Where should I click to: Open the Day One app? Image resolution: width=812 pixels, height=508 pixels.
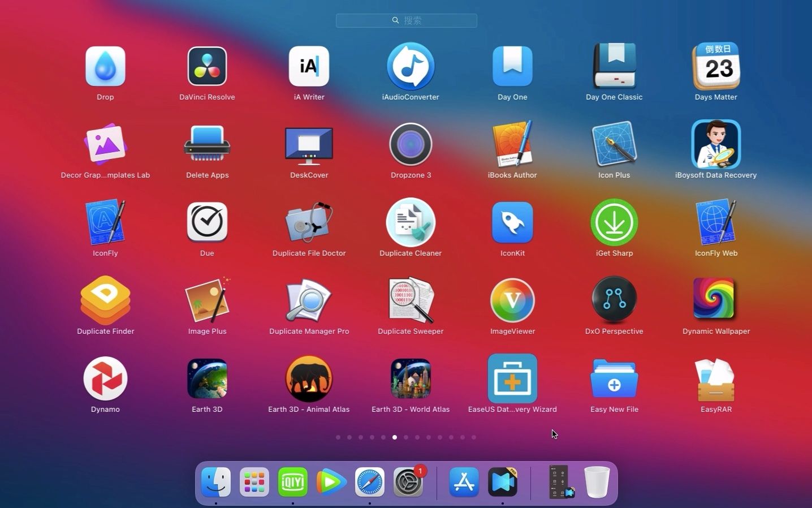point(512,66)
